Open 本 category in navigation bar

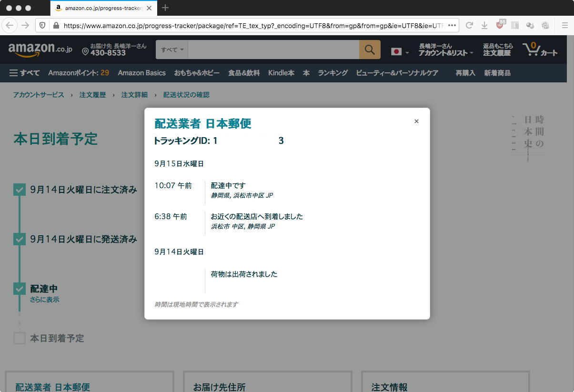tap(306, 73)
